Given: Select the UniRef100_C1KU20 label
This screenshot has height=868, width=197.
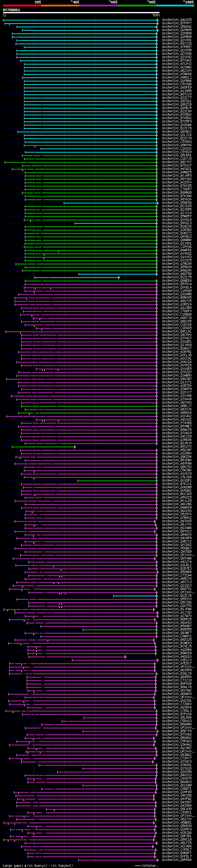Looking at the screenshot, I should (x=177, y=149).
